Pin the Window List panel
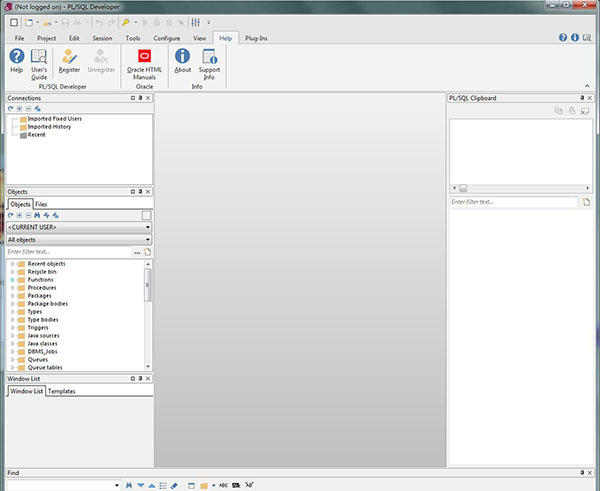 140,378
